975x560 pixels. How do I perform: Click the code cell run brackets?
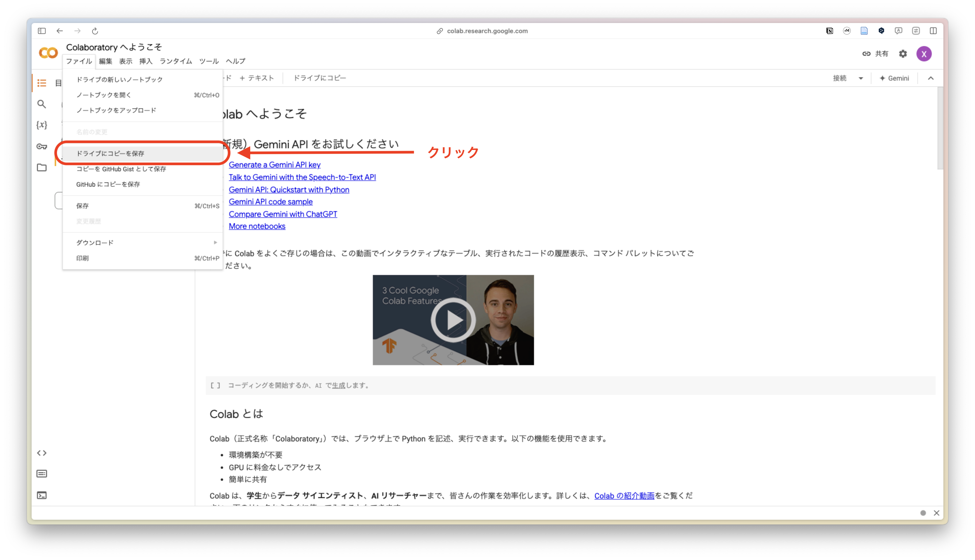tap(215, 385)
